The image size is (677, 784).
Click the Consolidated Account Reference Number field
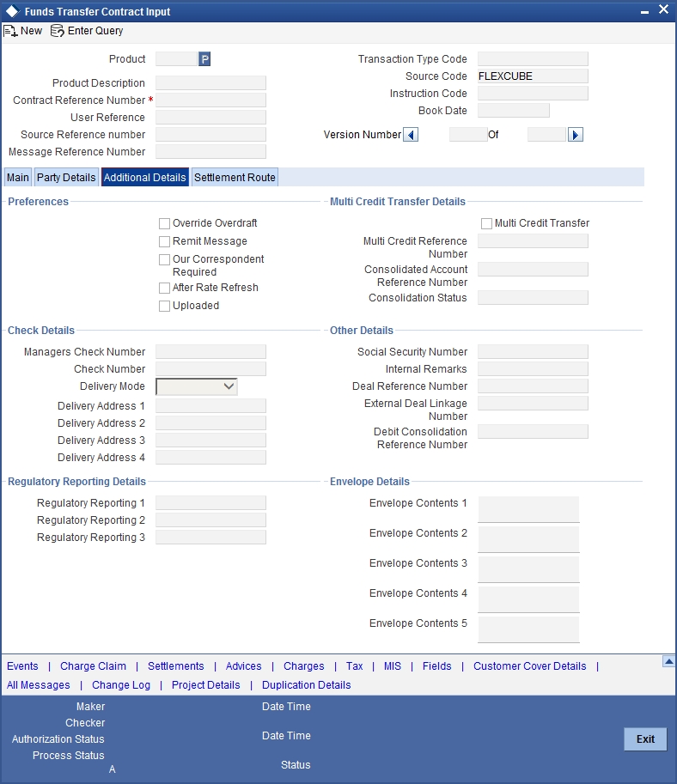tap(533, 270)
